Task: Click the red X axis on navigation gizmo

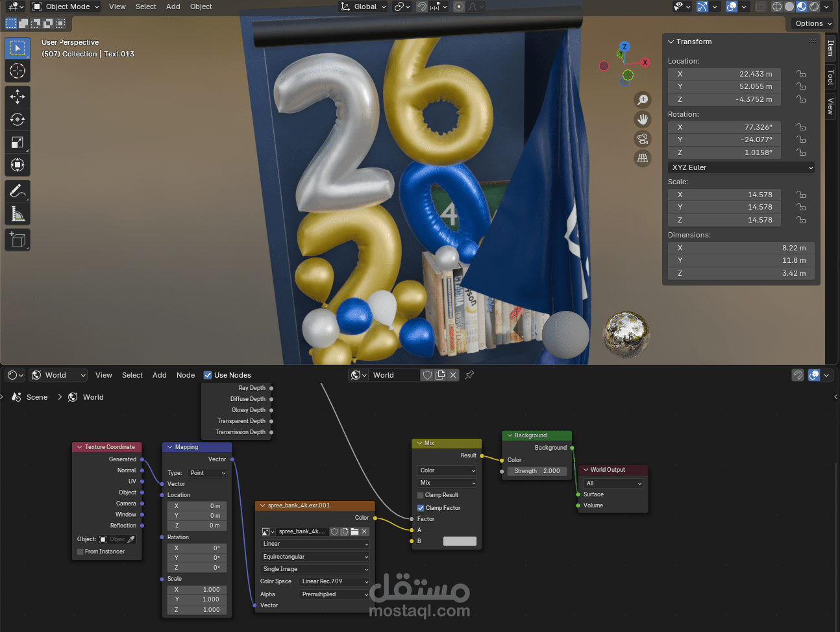Action: pyautogui.click(x=645, y=62)
